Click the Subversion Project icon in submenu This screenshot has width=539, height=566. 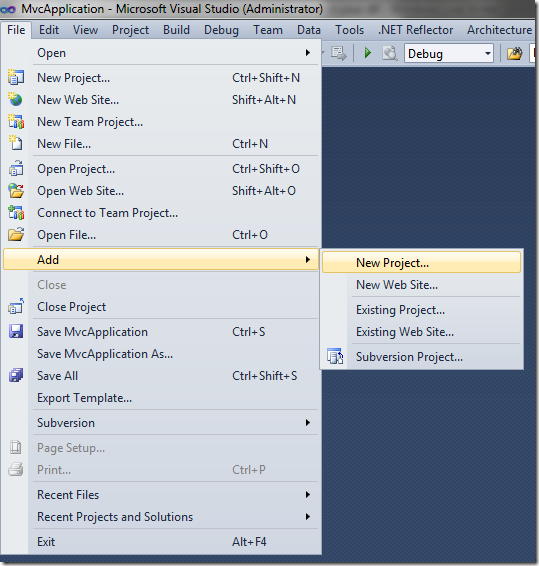click(x=335, y=357)
